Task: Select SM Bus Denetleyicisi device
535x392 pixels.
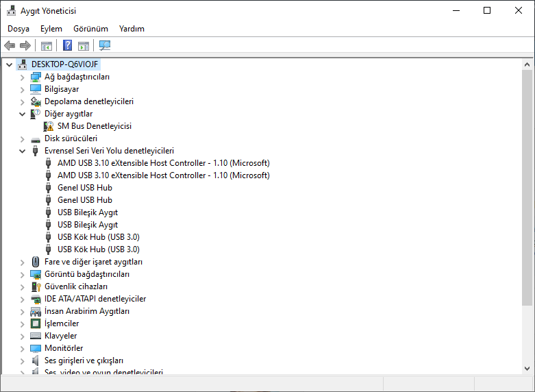Action: pyautogui.click(x=95, y=126)
